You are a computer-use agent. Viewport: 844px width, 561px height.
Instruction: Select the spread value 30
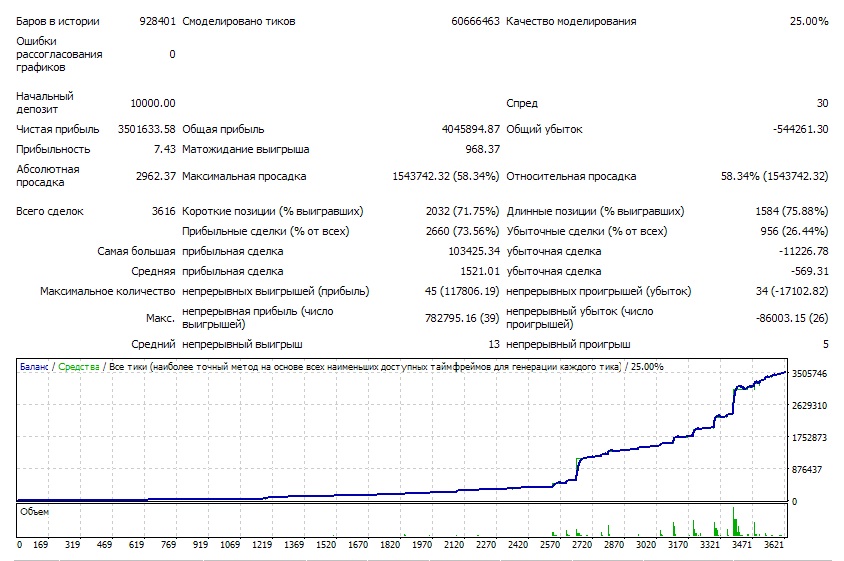(x=822, y=103)
